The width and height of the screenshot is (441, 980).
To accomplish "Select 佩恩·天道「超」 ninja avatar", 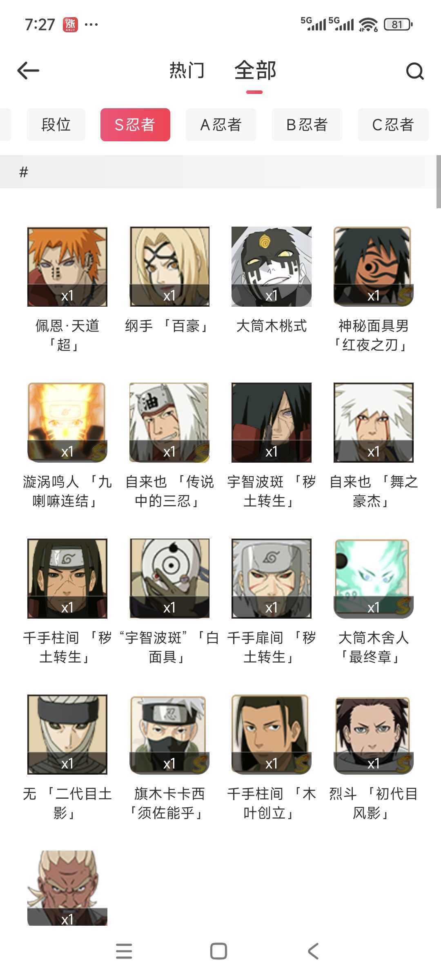I will 67,267.
